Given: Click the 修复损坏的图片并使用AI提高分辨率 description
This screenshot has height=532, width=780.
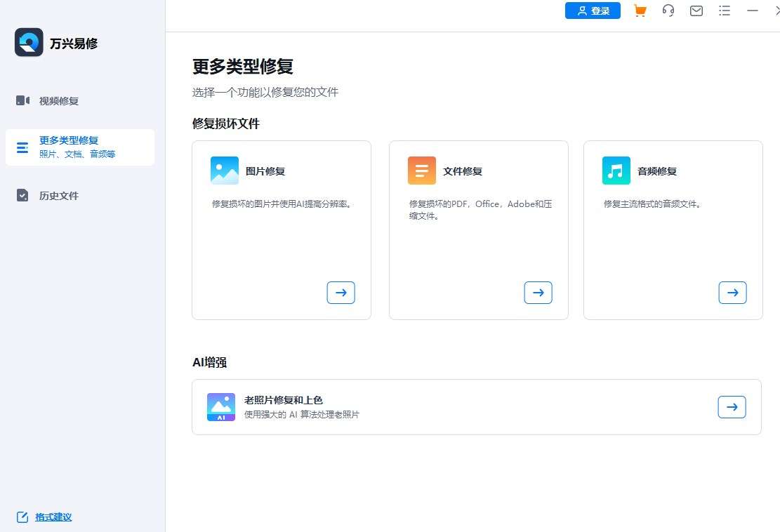Looking at the screenshot, I should point(282,204).
